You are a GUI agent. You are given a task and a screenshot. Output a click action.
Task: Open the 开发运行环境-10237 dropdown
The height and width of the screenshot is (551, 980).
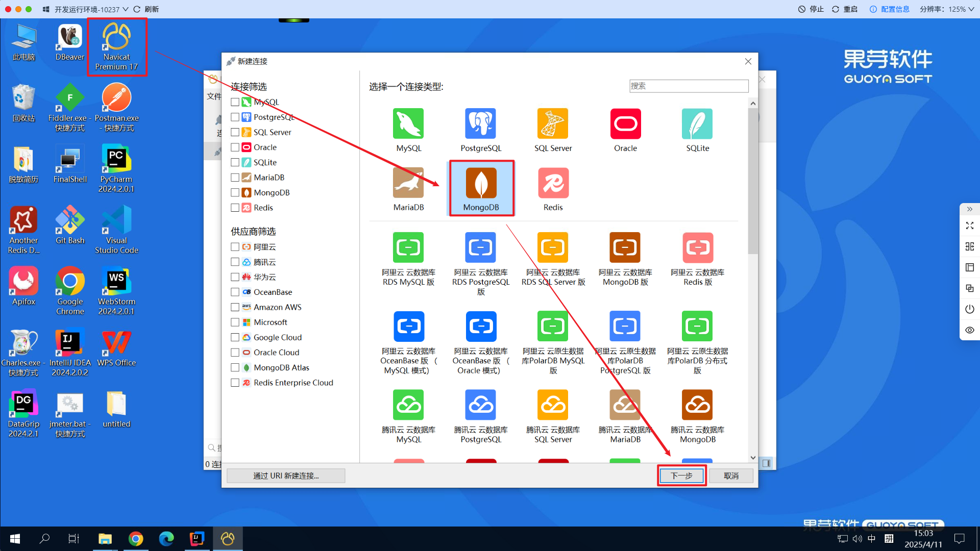(x=86, y=9)
